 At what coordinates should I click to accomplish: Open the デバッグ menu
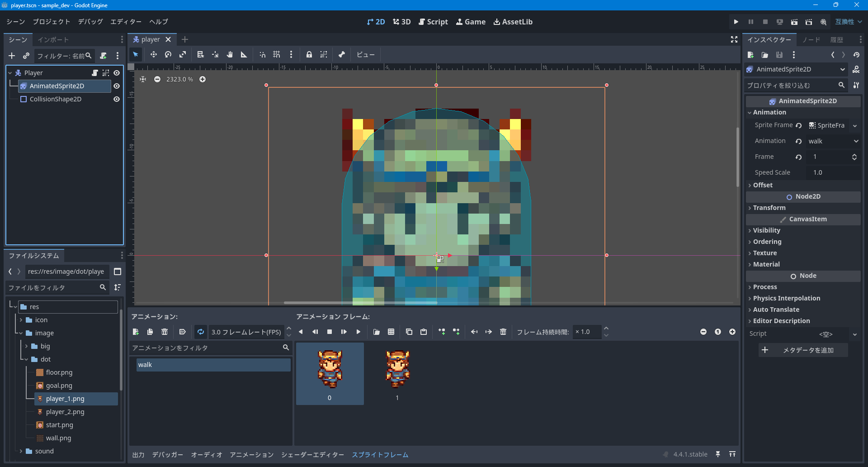pyautogui.click(x=90, y=22)
